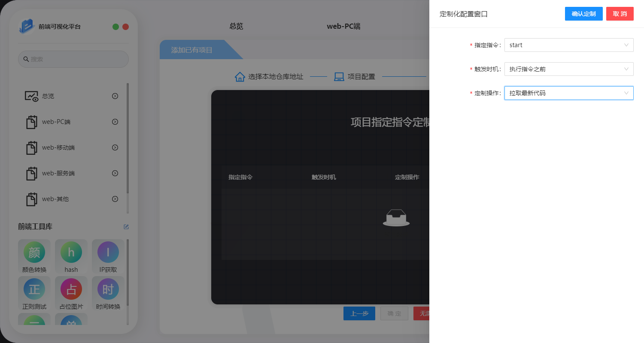Image resolution: width=644 pixels, height=343 pixels.
Task: Click the red window dot
Action: (x=125, y=27)
